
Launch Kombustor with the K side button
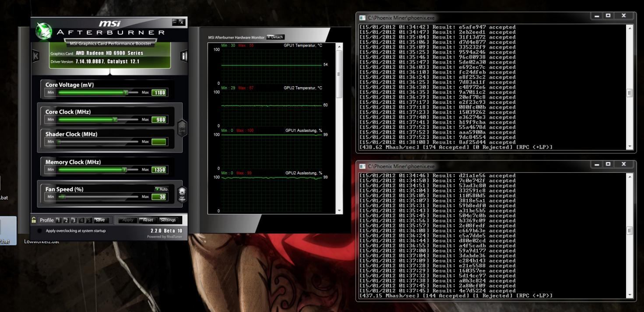pos(36,56)
